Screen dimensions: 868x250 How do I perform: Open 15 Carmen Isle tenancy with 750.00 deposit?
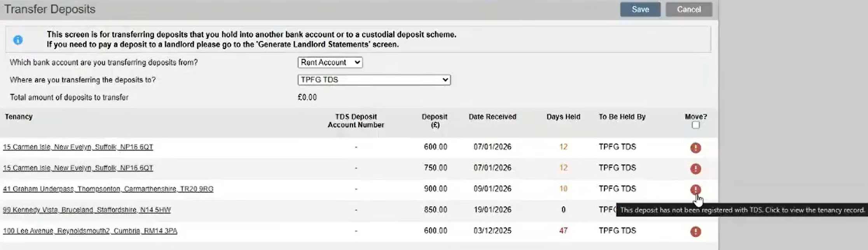point(78,168)
